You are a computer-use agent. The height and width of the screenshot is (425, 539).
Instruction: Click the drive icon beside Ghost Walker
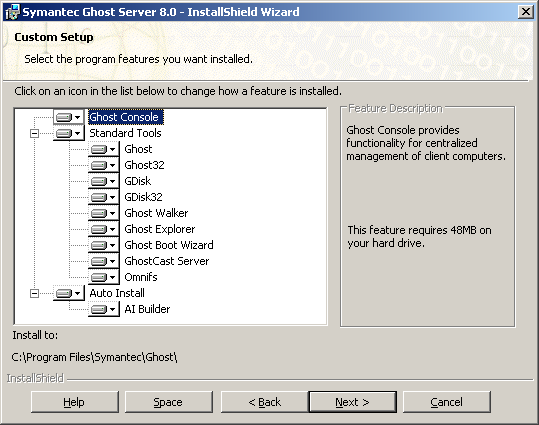(104, 213)
